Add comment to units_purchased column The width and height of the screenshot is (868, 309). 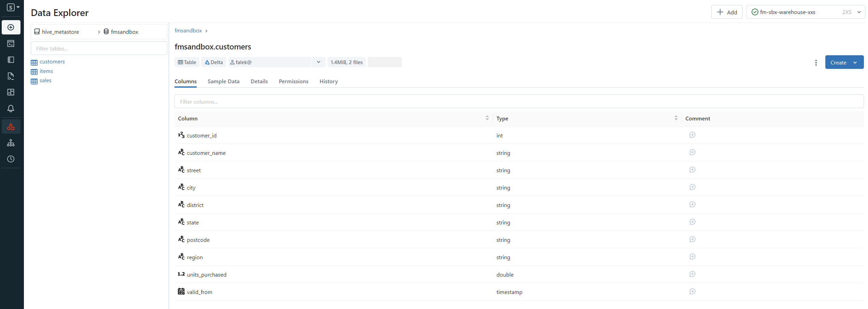click(x=692, y=274)
